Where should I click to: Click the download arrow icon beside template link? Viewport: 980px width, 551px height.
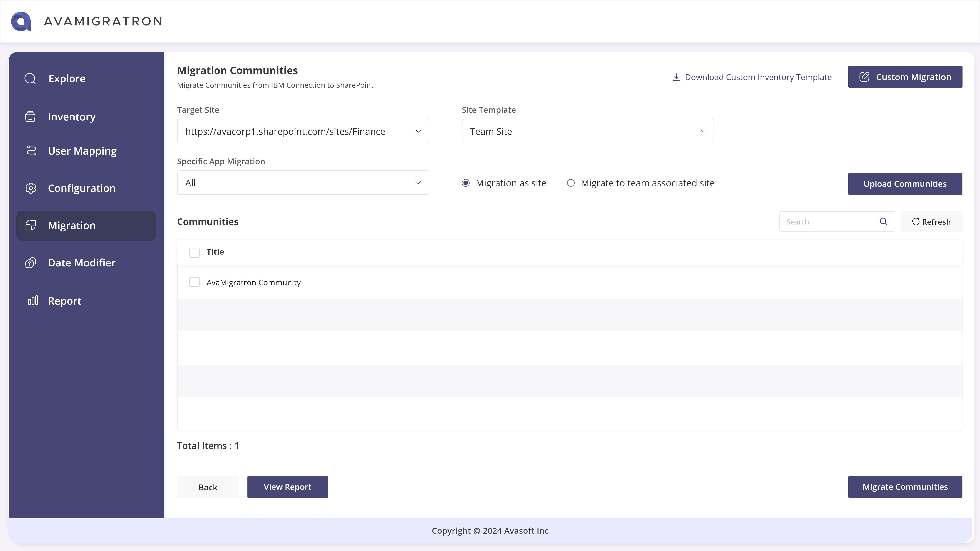pos(676,77)
